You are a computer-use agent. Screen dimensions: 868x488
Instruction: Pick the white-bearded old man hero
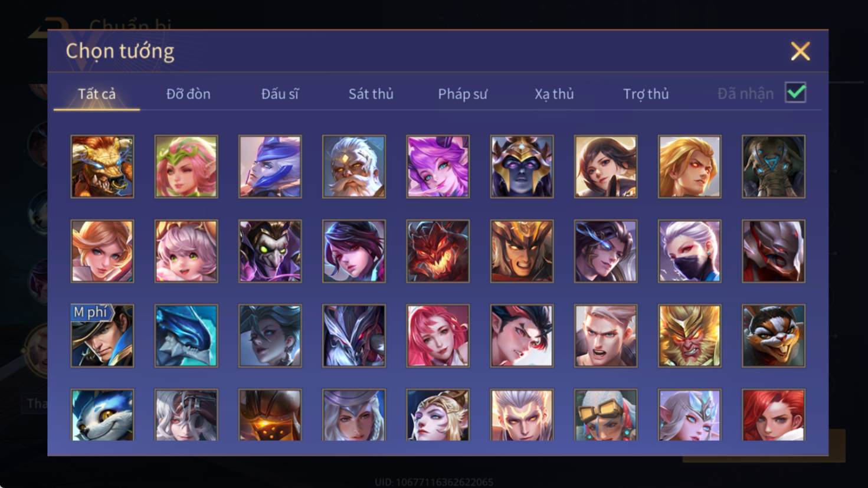click(x=354, y=166)
